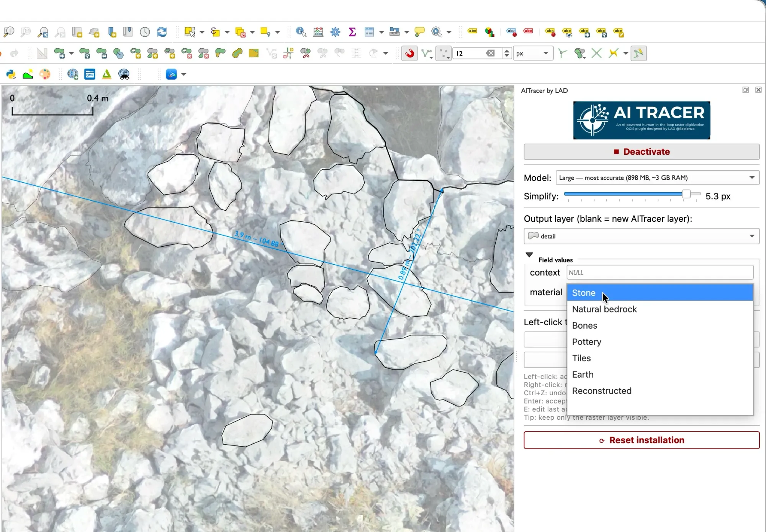Click the Identify Features tool

point(301,32)
